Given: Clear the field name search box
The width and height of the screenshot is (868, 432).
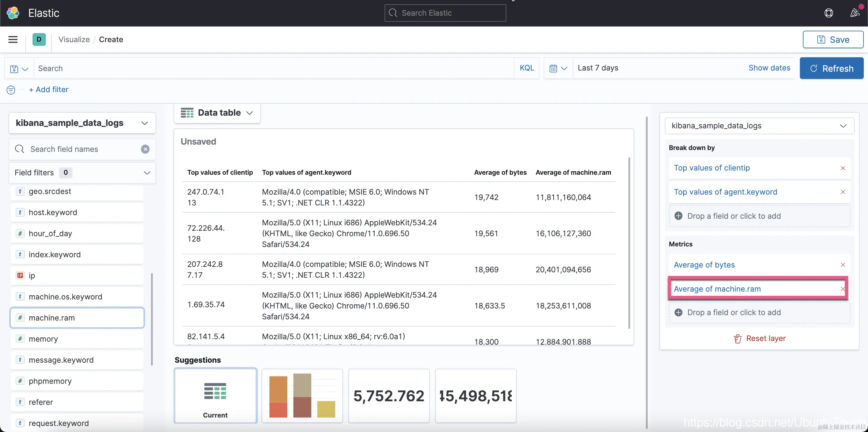Looking at the screenshot, I should (x=145, y=149).
